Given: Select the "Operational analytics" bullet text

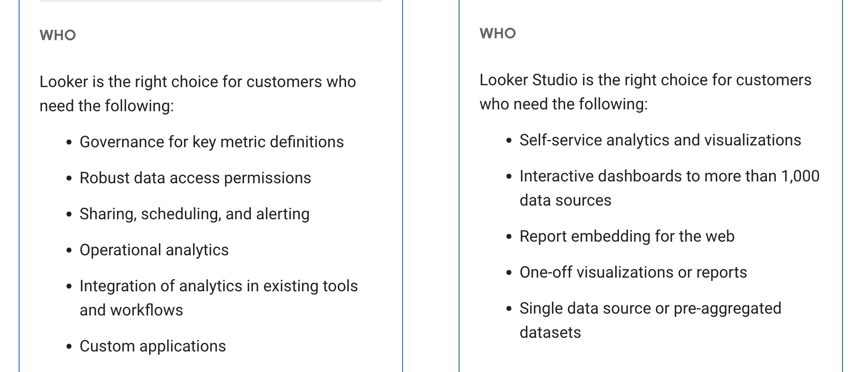Looking at the screenshot, I should [x=154, y=250].
